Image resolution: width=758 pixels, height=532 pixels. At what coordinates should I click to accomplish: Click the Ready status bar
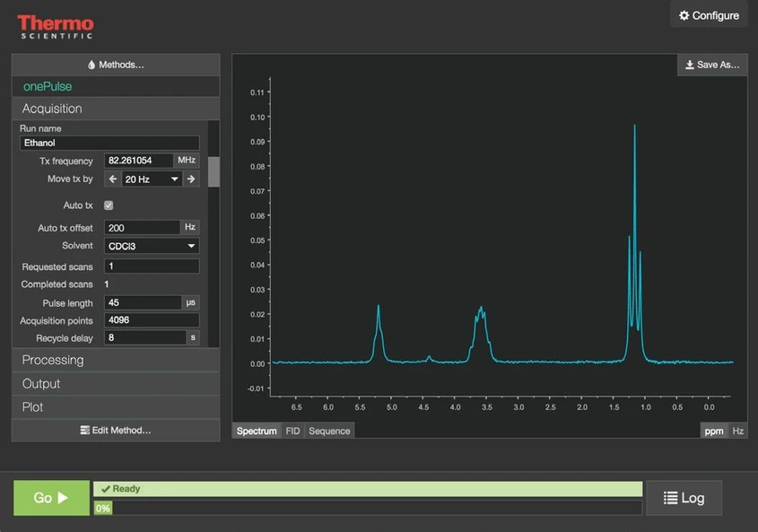tap(368, 489)
